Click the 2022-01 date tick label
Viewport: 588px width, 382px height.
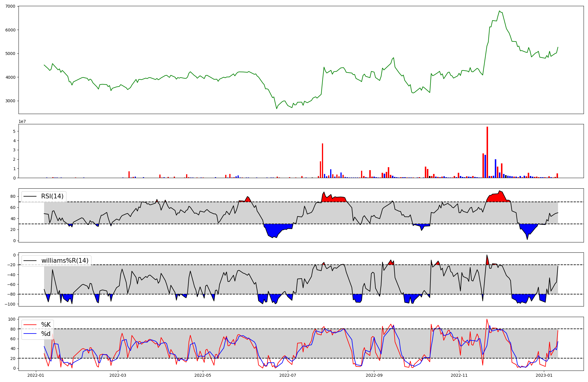tap(36, 375)
